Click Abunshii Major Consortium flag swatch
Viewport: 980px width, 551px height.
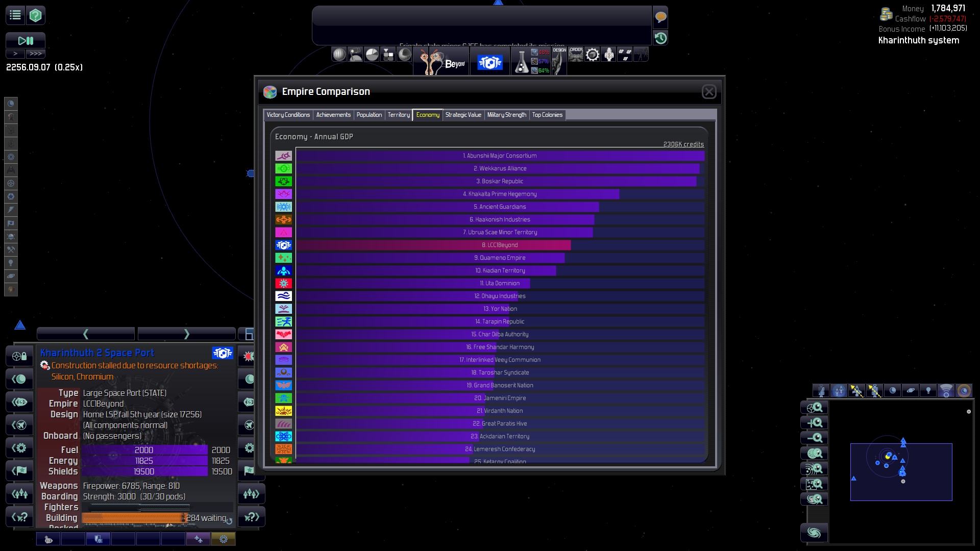pos(284,156)
